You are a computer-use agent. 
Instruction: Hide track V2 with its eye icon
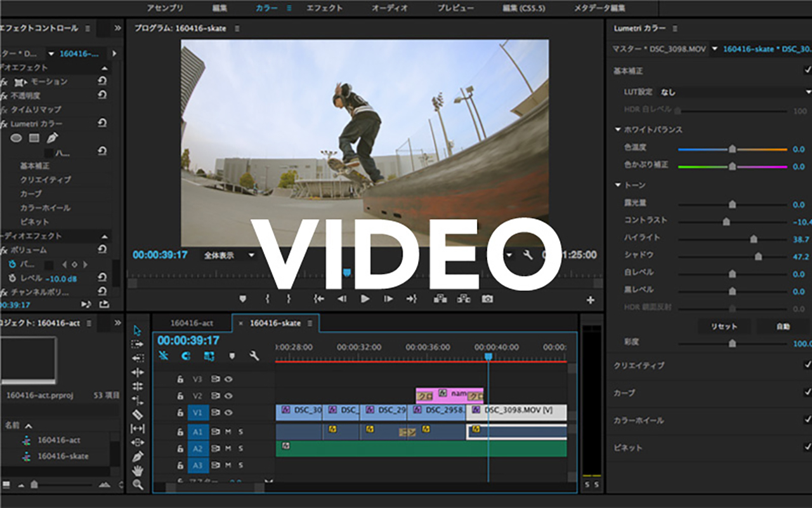click(x=228, y=396)
